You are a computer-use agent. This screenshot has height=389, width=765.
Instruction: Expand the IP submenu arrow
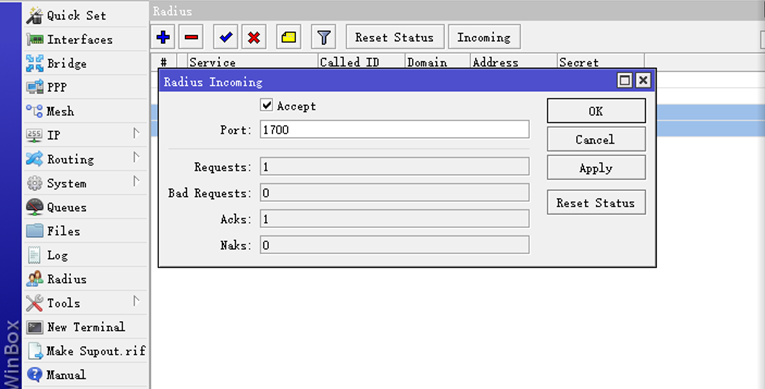tap(136, 133)
